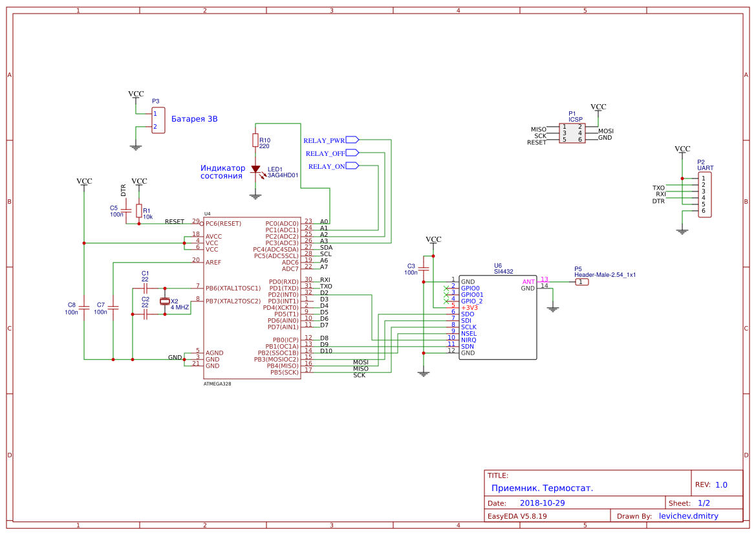
Task: Click the author name 'levichev.dmitry'
Action: point(689,516)
